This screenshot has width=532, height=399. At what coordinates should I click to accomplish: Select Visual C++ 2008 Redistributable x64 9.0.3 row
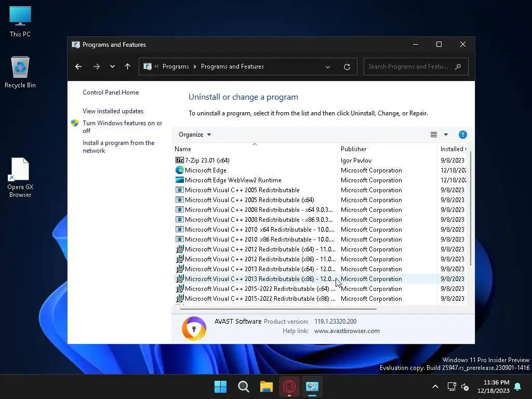pyautogui.click(x=321, y=210)
